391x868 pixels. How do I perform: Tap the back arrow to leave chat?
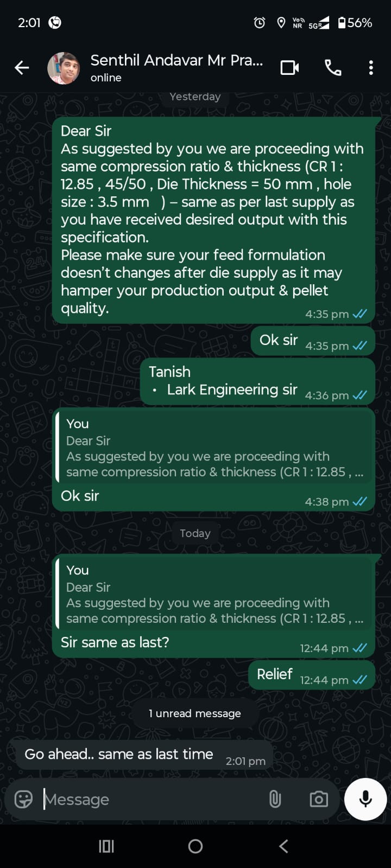(22, 68)
